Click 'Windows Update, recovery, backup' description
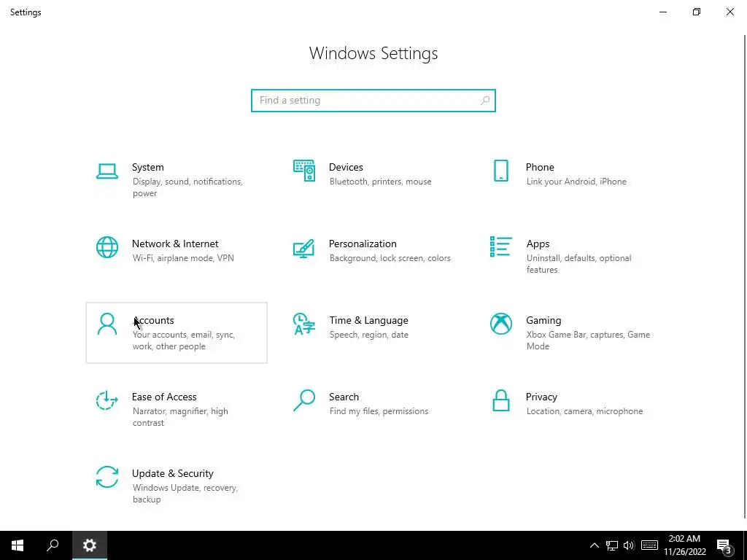The image size is (747, 560). coord(185,494)
